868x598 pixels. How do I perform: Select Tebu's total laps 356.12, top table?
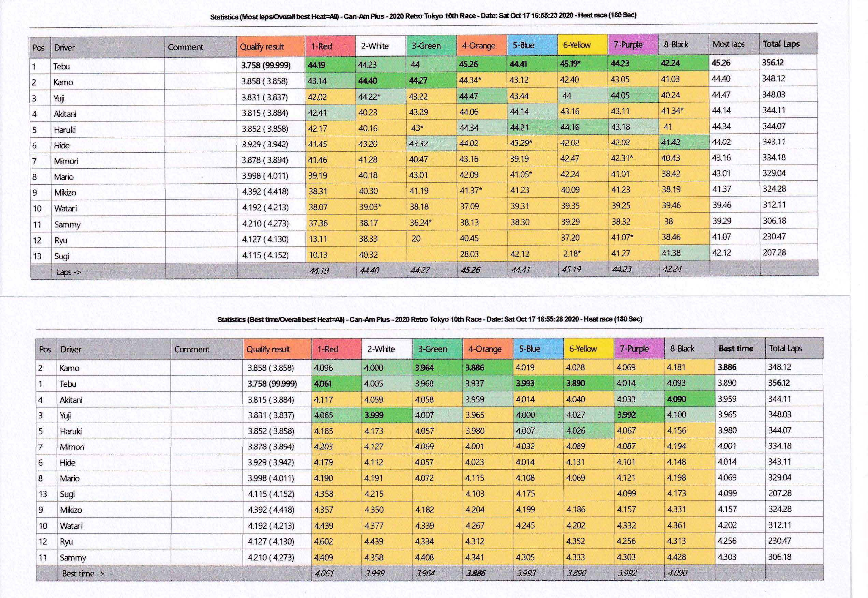point(772,62)
